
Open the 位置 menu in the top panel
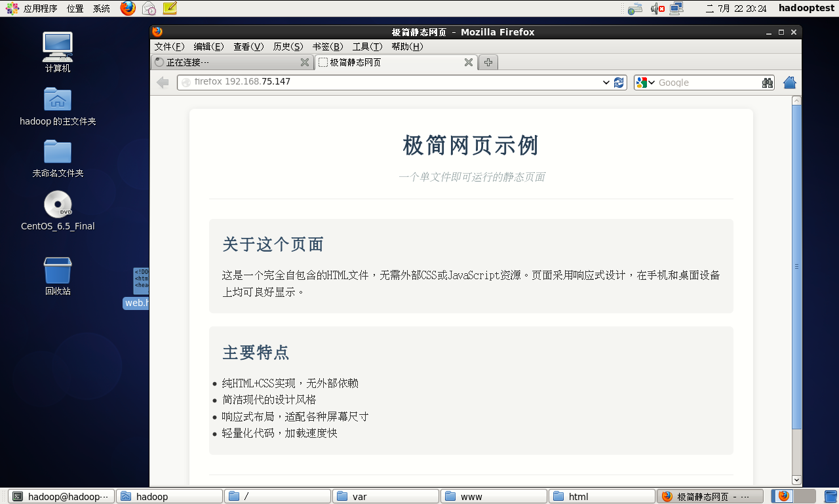(75, 9)
